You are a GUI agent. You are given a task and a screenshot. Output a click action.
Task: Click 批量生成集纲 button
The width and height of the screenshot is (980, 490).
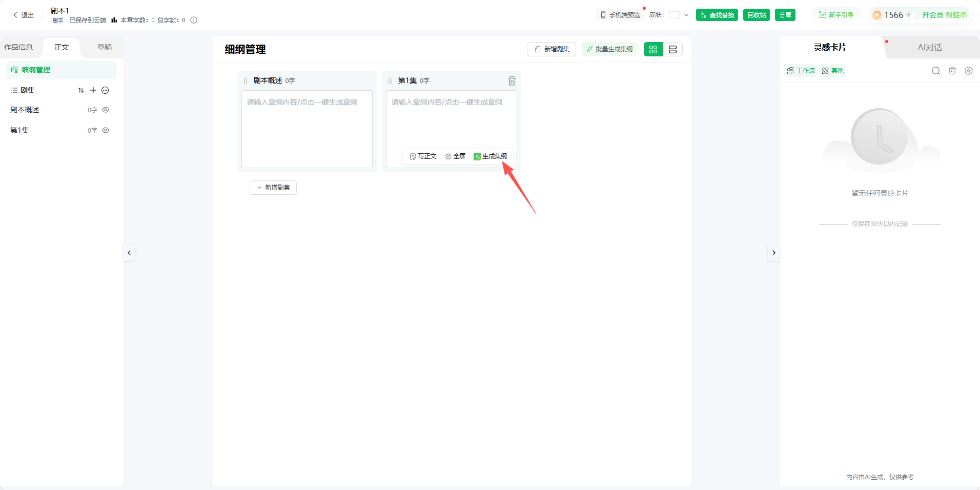coord(610,49)
